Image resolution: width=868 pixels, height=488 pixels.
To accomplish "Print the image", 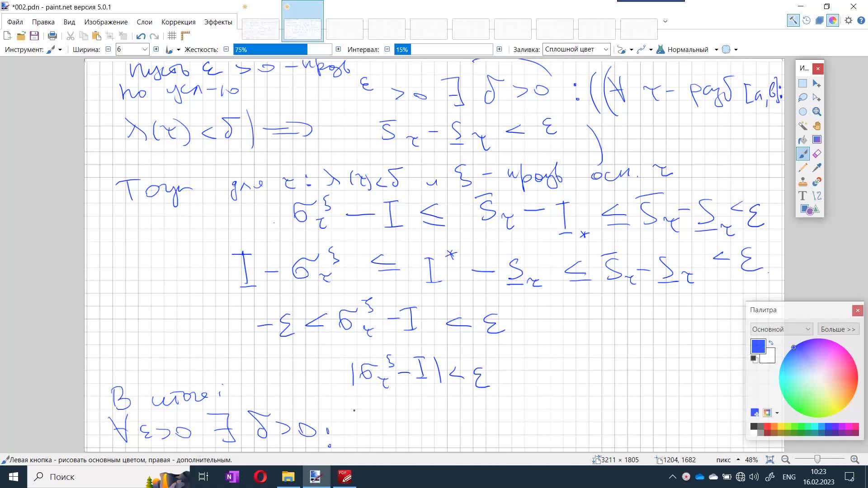I will coord(52,36).
